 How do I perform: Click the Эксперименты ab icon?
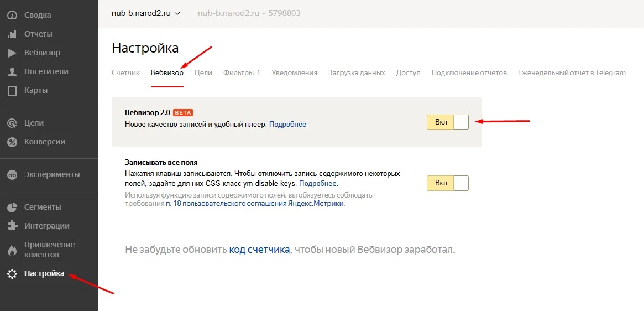pos(12,175)
